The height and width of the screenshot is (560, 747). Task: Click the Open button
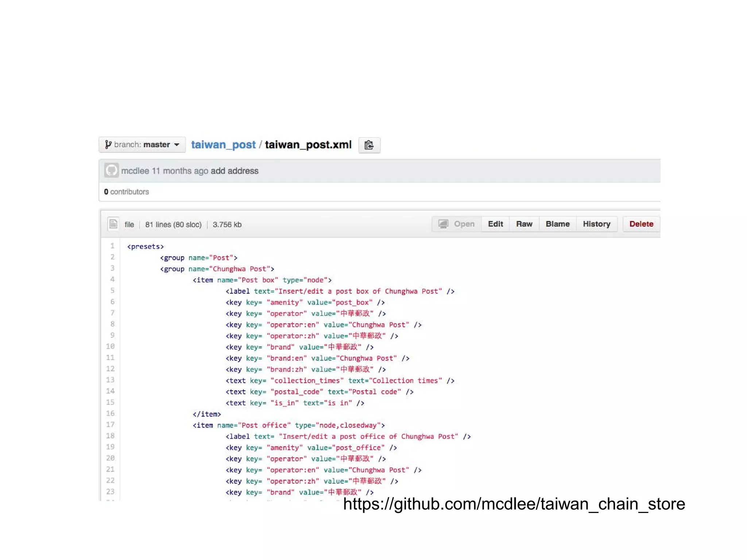[464, 224]
